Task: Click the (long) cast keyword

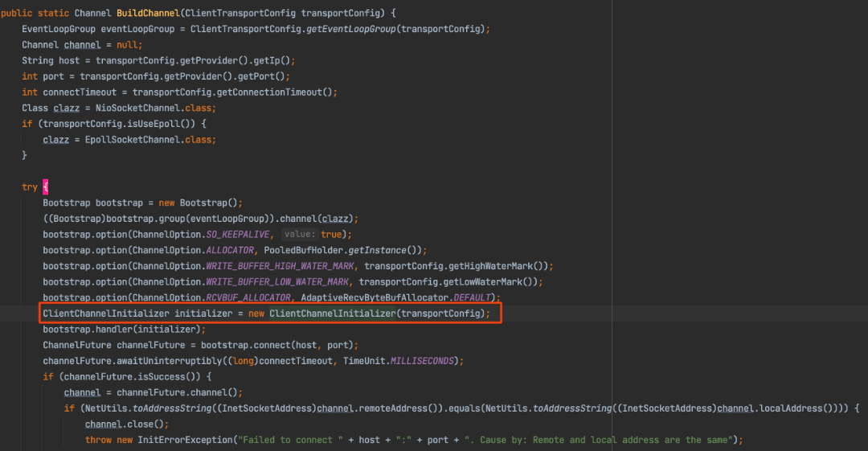Action: tap(243, 361)
